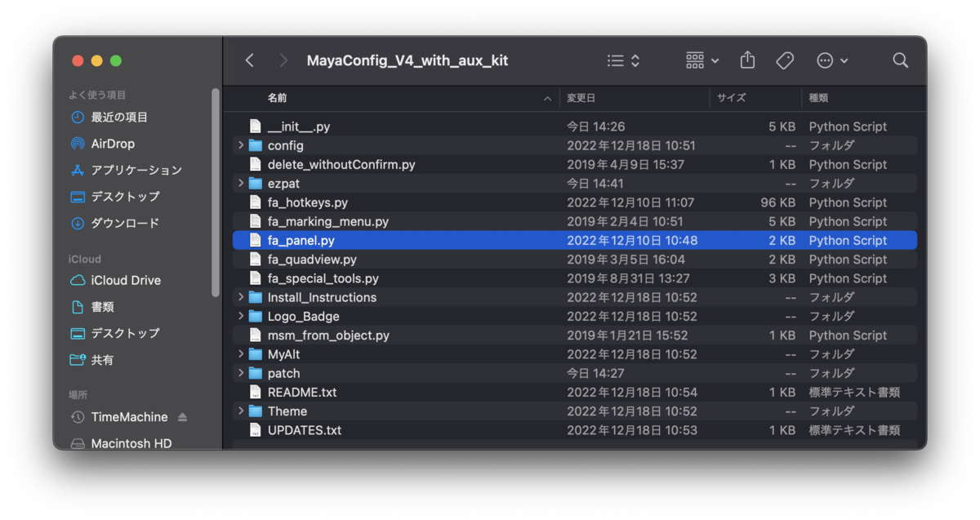This screenshot has height=520, width=980.
Task: Click the Logo_Badge folder name
Action: [x=304, y=317]
